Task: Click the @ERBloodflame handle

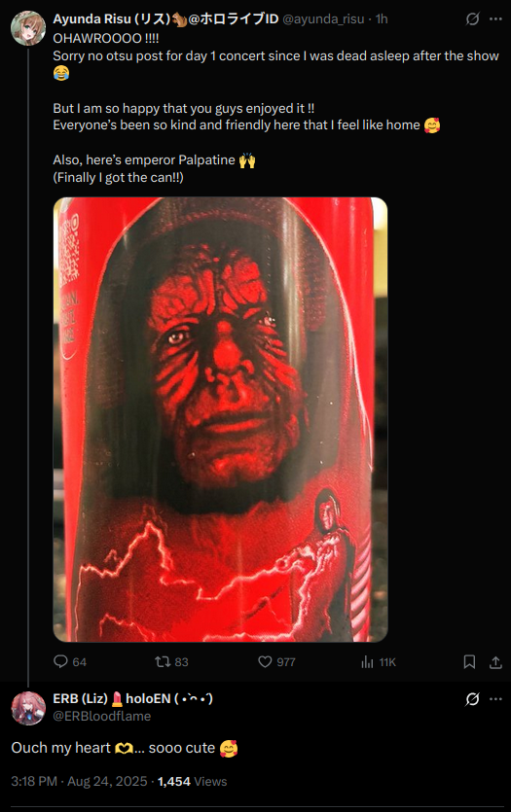Action: point(102,716)
